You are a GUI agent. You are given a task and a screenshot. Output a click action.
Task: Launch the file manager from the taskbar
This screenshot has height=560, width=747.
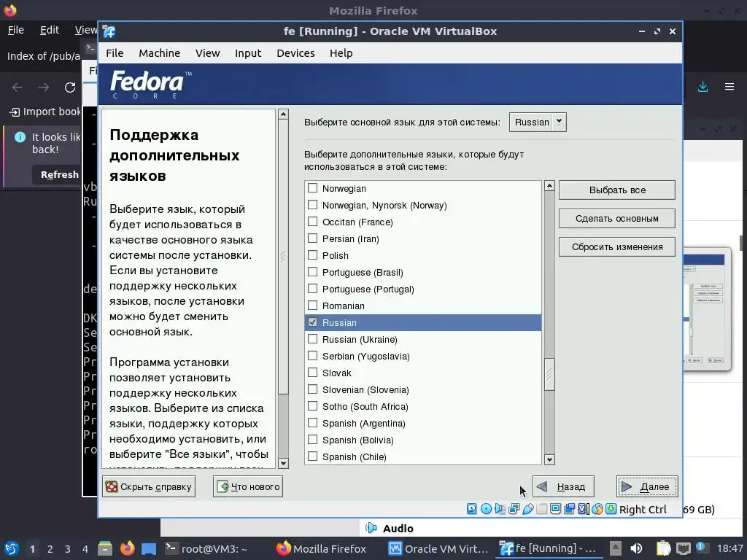pos(105,548)
